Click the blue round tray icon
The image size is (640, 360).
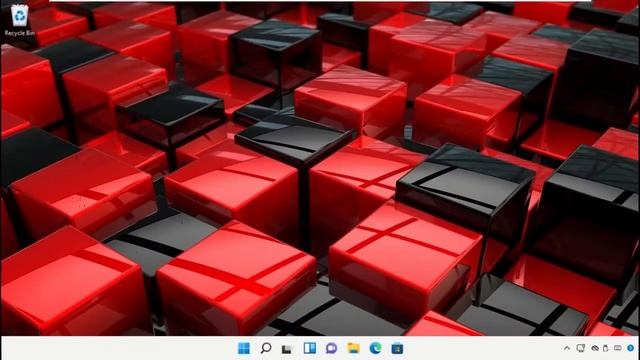[x=631, y=348]
